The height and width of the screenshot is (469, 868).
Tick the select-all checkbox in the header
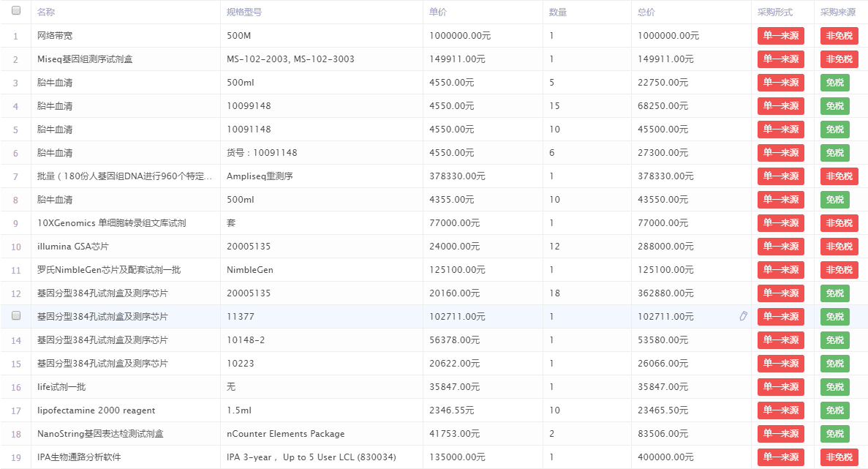click(x=16, y=10)
